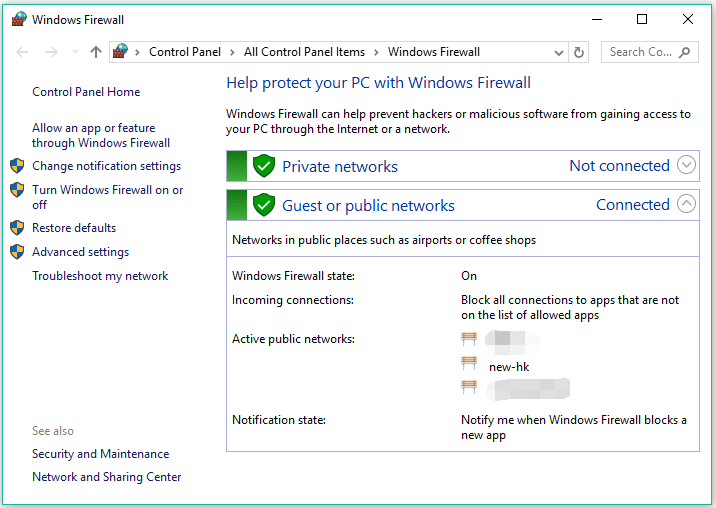Image resolution: width=716 pixels, height=508 pixels.
Task: Click the Forward navigation arrow
Action: point(52,52)
